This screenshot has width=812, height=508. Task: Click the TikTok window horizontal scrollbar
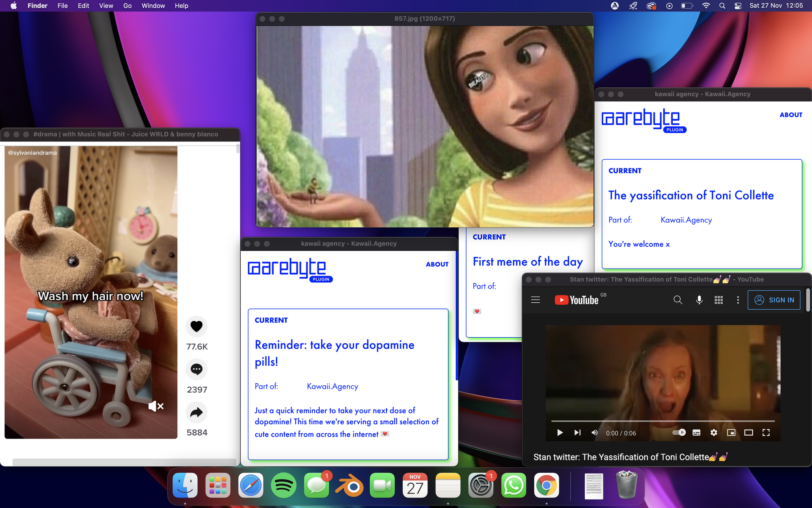(x=124, y=462)
